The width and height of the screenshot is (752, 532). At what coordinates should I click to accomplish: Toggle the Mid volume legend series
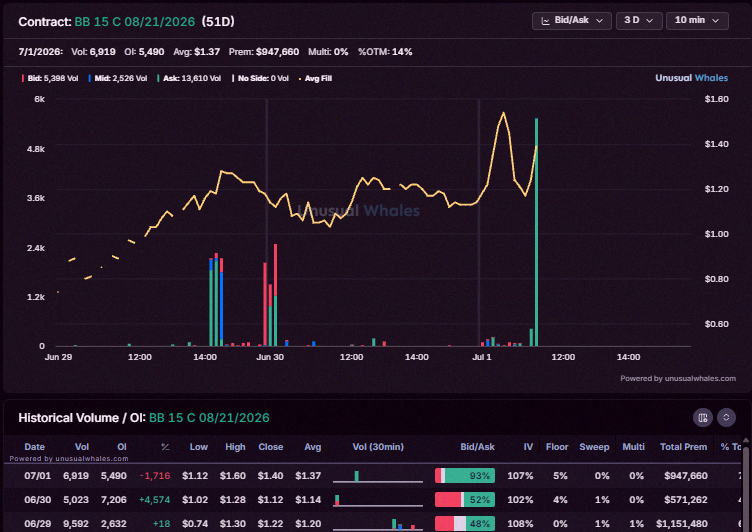pyautogui.click(x=118, y=78)
